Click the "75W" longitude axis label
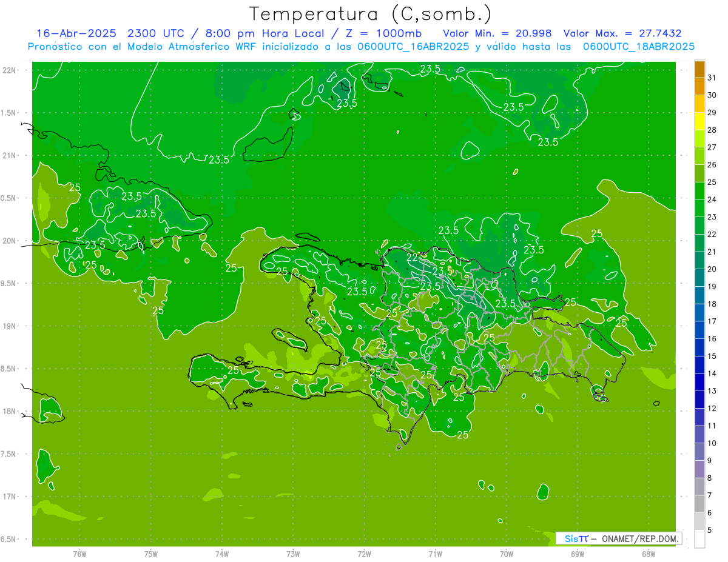The height and width of the screenshot is (562, 728). point(151,554)
